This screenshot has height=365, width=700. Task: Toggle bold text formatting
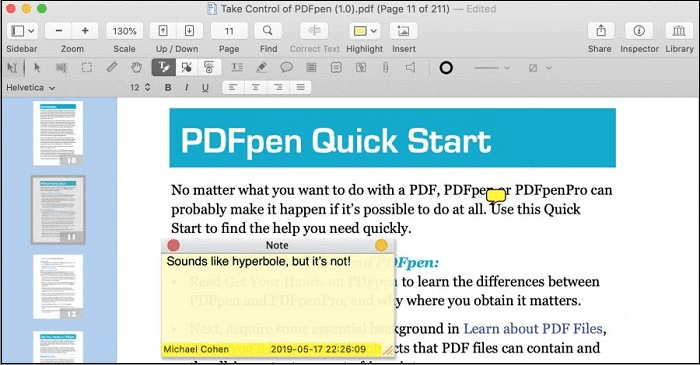pos(168,87)
